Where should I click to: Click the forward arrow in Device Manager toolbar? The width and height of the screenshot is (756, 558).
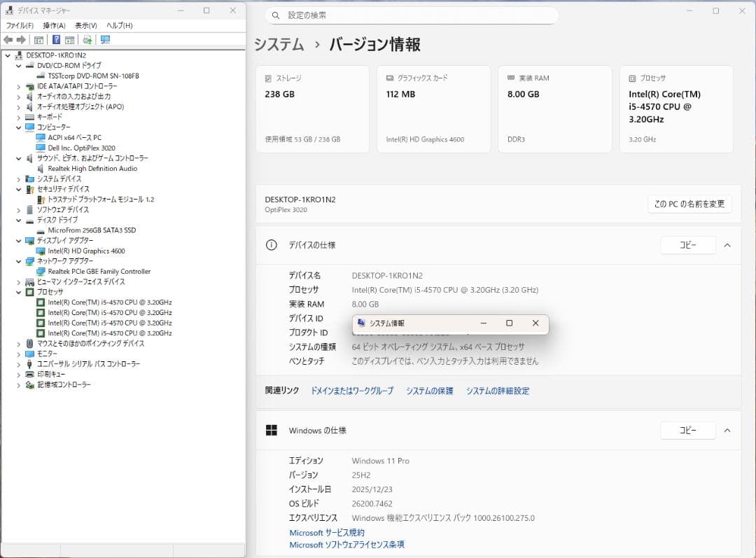(22, 40)
